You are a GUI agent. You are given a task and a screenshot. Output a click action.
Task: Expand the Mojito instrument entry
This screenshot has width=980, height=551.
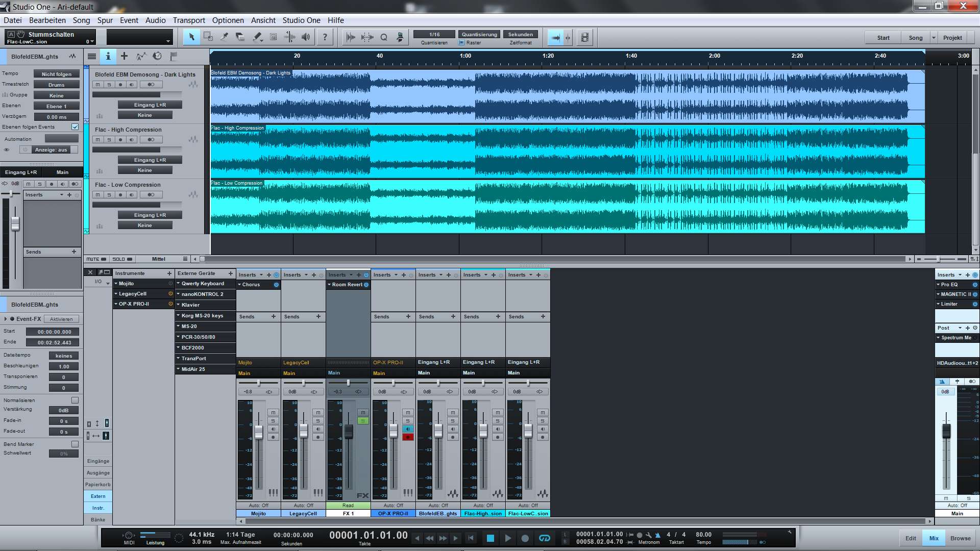coord(116,284)
